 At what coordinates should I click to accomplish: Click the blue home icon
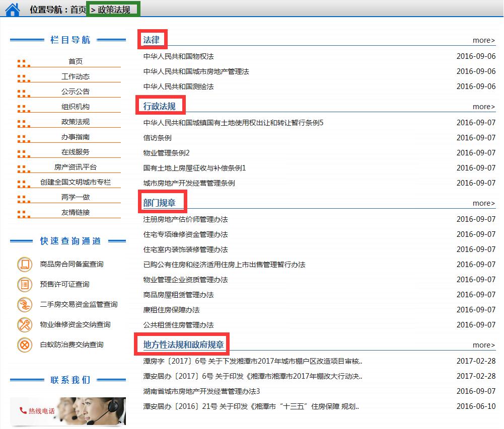pos(12,9)
